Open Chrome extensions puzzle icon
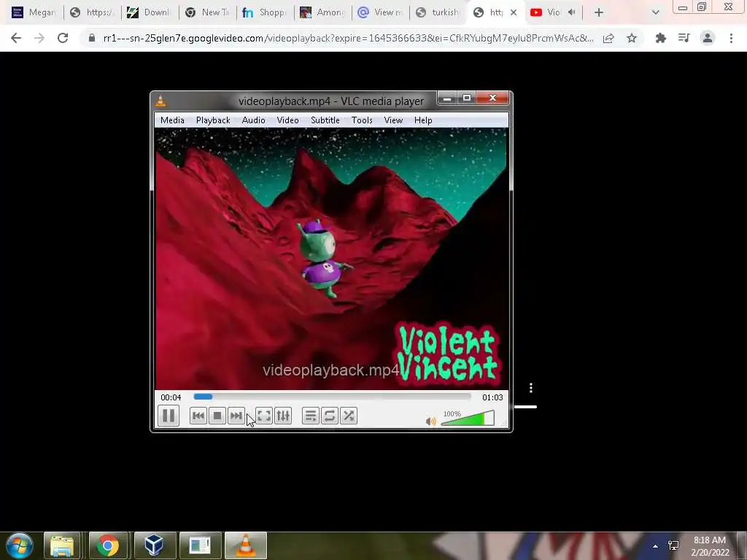This screenshot has width=747, height=560. pos(660,38)
